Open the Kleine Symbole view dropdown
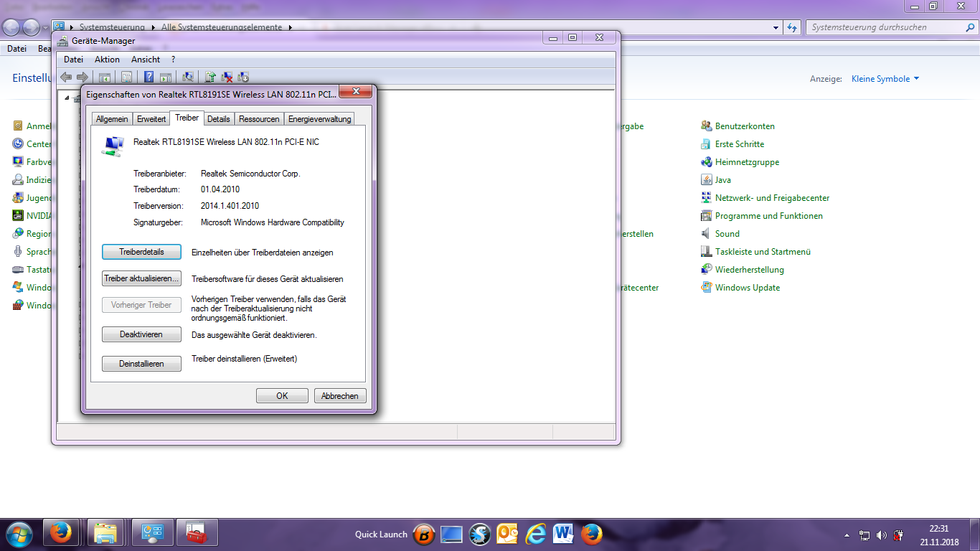The width and height of the screenshot is (980, 551). 885,79
